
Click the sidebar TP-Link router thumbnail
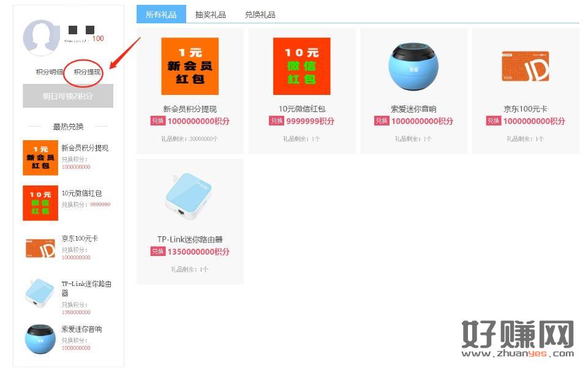[40, 293]
